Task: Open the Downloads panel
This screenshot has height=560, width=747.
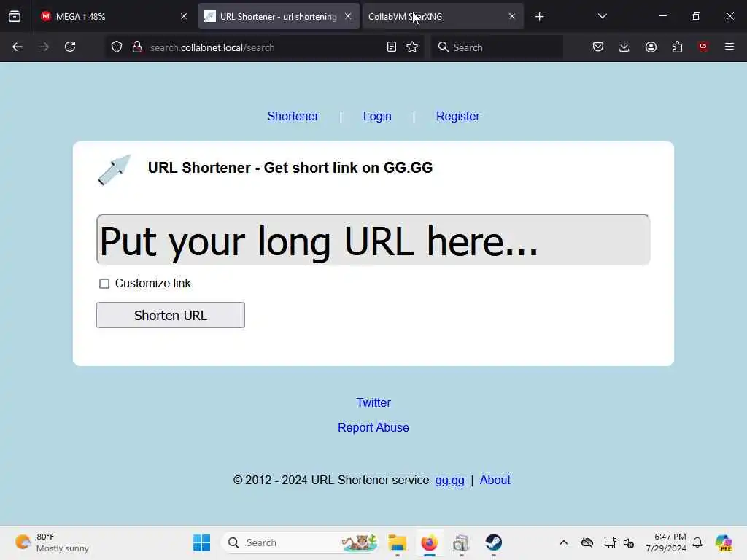Action: coord(624,47)
